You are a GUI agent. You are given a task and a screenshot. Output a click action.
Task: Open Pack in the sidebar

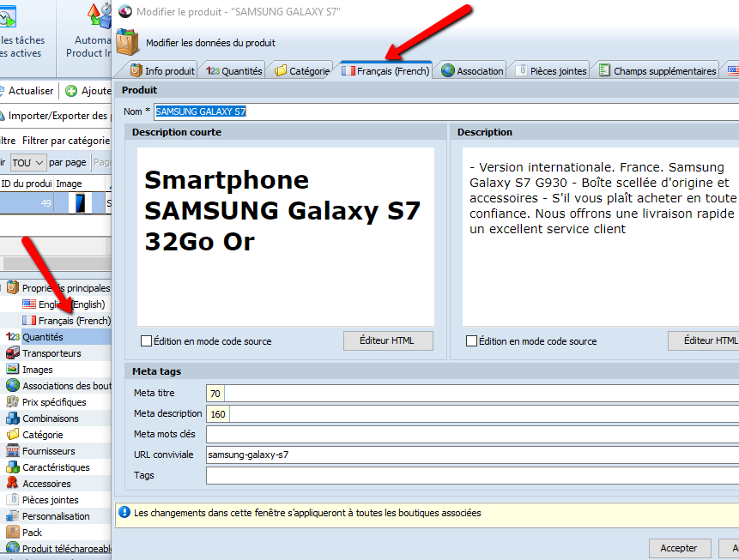point(32,533)
